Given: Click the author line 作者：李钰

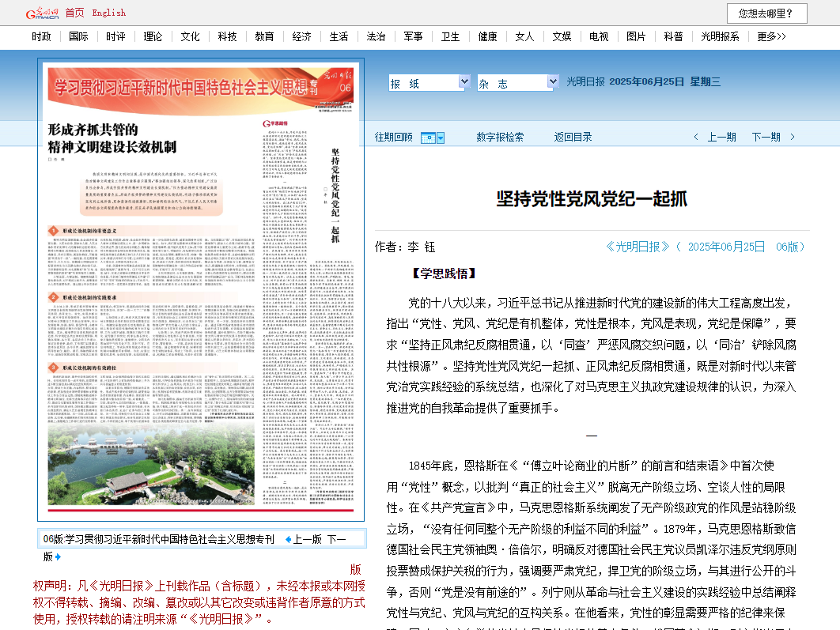Looking at the screenshot, I should point(405,247).
